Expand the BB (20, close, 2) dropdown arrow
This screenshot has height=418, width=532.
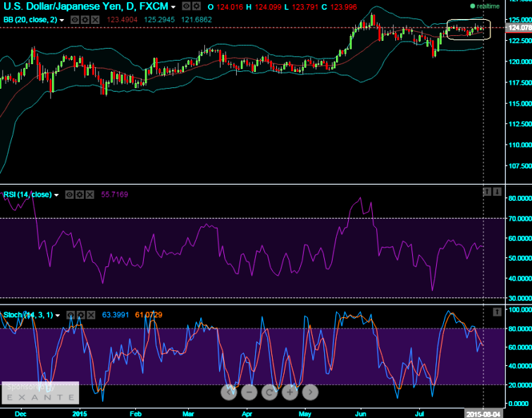(x=62, y=20)
